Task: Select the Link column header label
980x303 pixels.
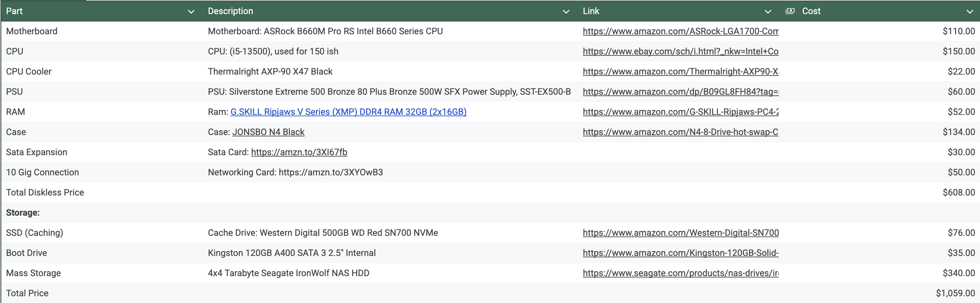Action: (x=591, y=11)
